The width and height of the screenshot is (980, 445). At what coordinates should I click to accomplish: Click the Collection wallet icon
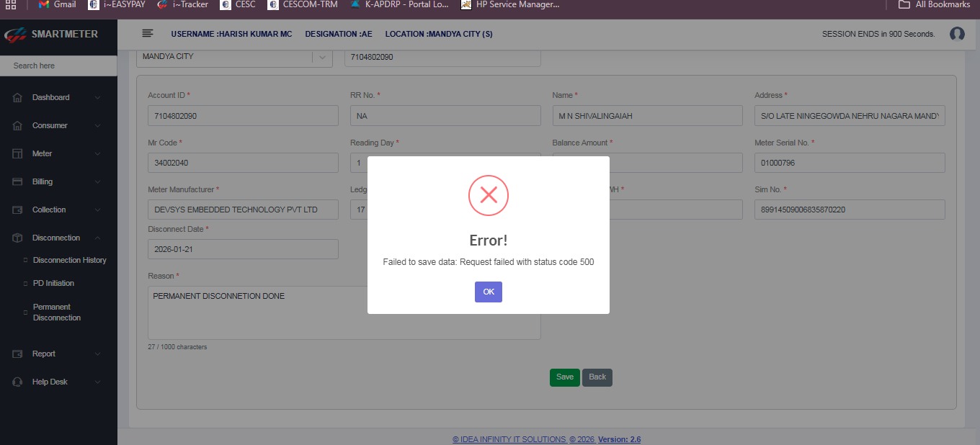click(x=17, y=210)
